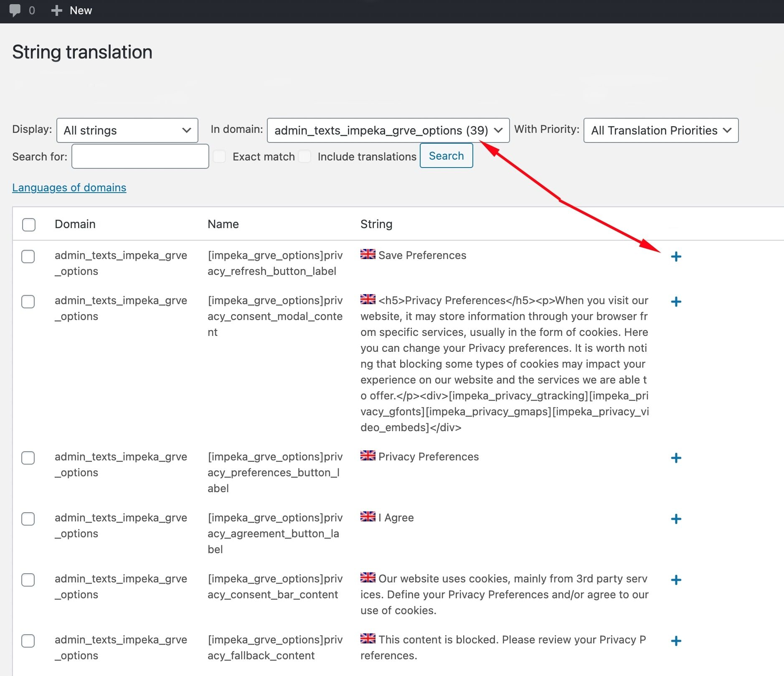This screenshot has width=784, height=676.
Task: Click UK flag beside 'Our website uses cookies'
Action: 368,577
